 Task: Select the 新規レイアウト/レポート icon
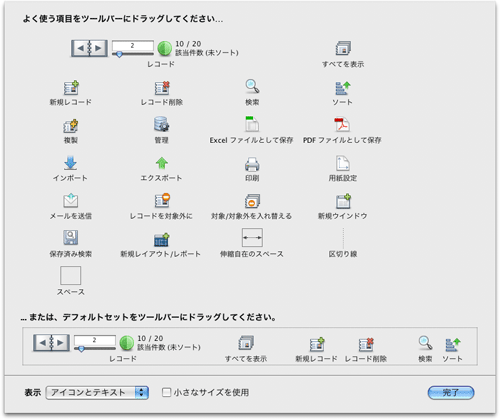point(162,239)
